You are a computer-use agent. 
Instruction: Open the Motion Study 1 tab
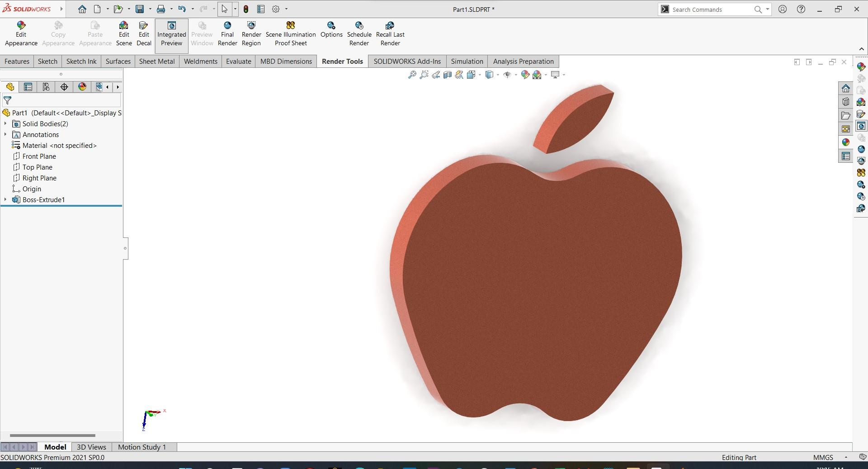142,447
